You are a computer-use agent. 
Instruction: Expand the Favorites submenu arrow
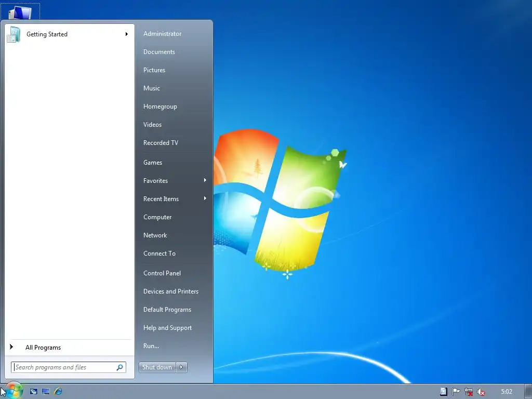pyautogui.click(x=205, y=180)
